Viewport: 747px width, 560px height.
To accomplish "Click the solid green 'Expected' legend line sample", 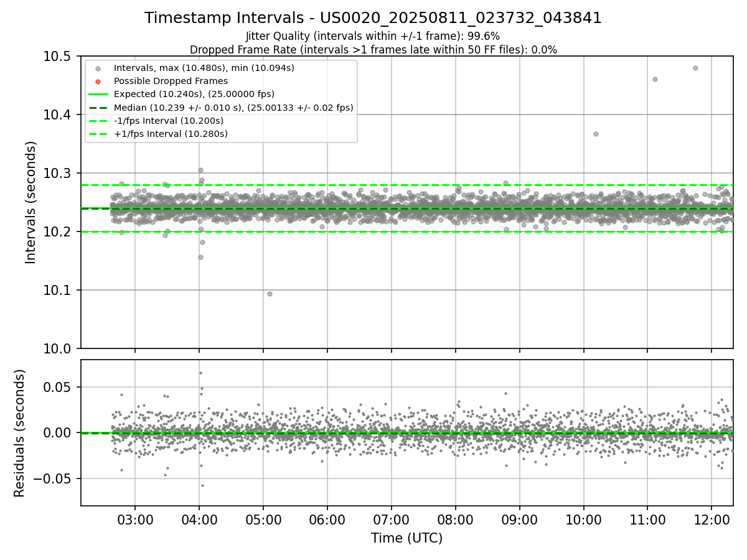I will coord(98,94).
